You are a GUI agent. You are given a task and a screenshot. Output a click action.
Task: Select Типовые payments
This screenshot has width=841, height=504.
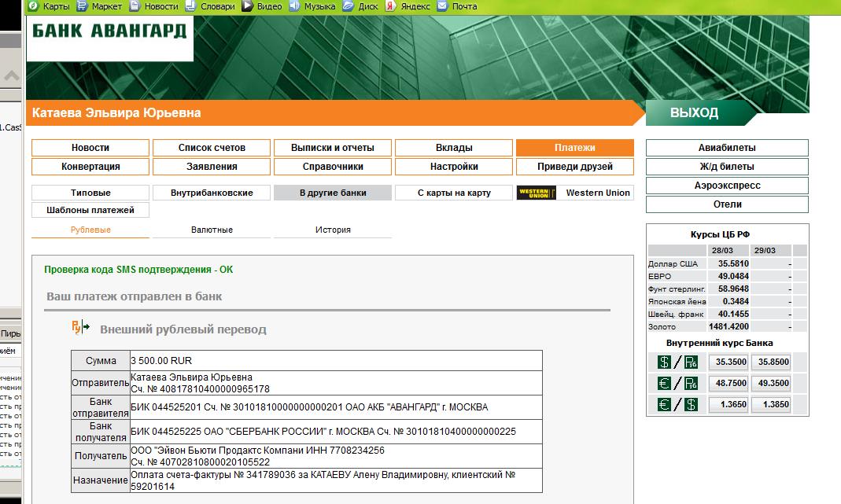[x=90, y=193]
